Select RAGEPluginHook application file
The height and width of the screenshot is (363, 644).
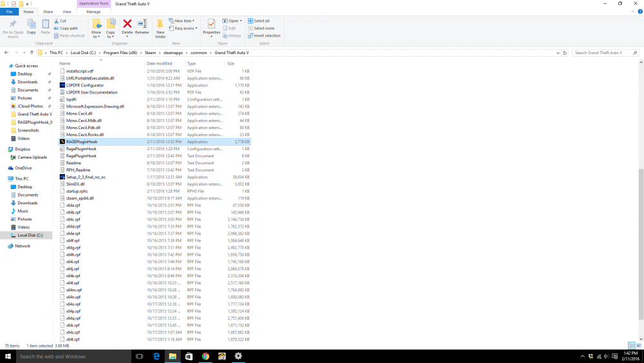[x=155, y=141]
